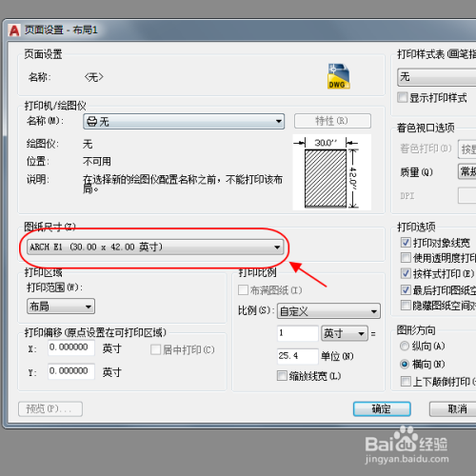Click the 确定 button
This screenshot has height=476, width=476.
point(382,408)
